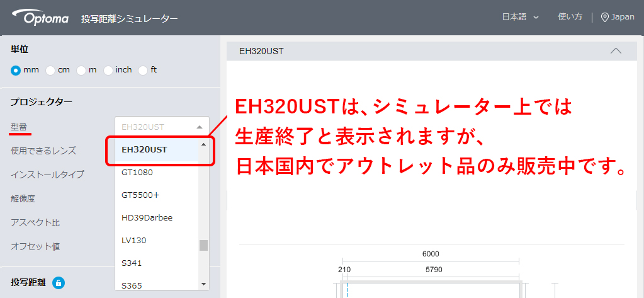Click the 使用できるレンズ label
Viewport: 644px width, 298px height.
click(x=43, y=151)
